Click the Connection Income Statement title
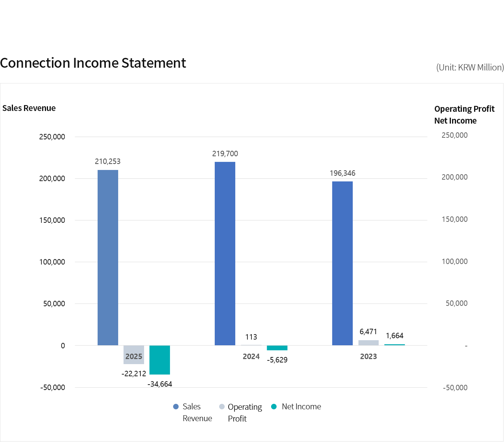504x442 pixels. tap(93, 63)
